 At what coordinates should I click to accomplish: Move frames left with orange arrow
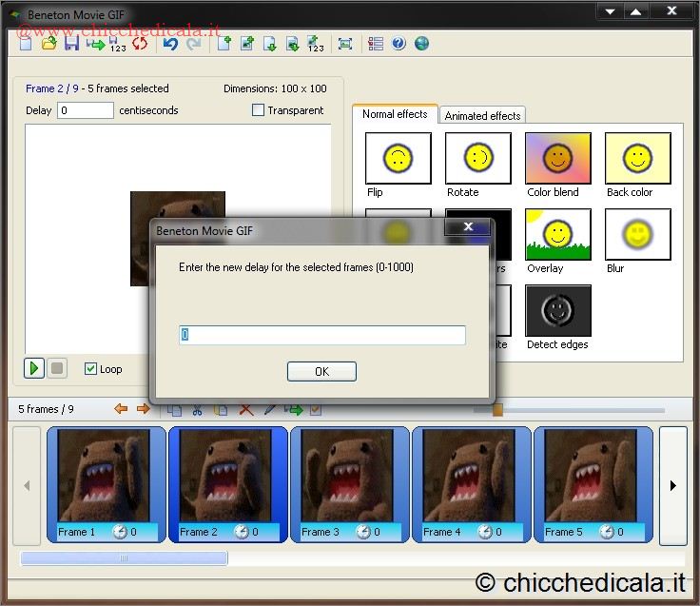121,409
